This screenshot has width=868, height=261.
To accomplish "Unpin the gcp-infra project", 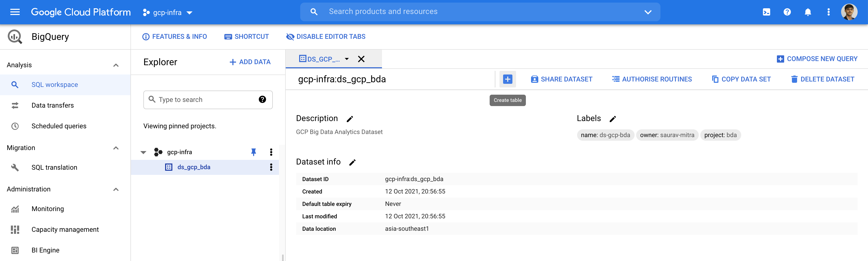I will point(253,152).
